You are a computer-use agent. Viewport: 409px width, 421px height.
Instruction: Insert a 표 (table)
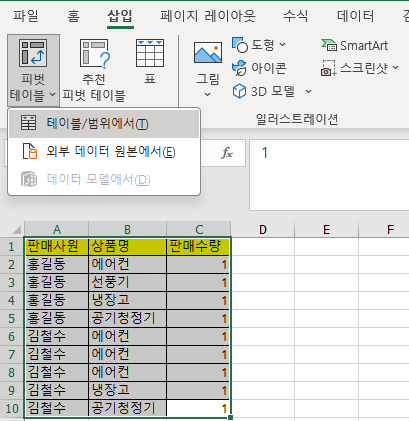[x=150, y=62]
